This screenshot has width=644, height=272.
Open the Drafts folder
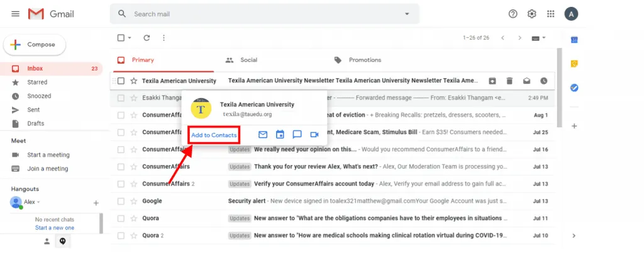click(52, 123)
